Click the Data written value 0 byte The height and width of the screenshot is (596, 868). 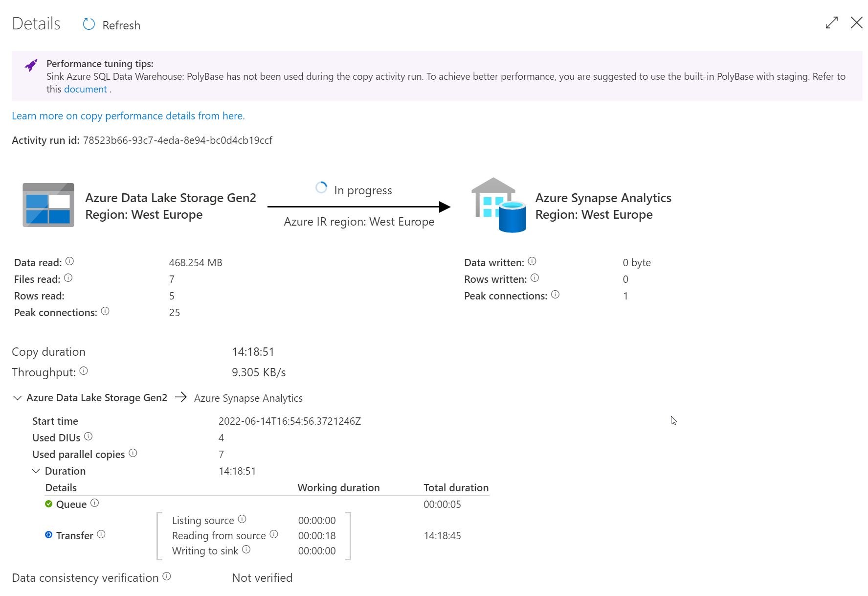637,263
